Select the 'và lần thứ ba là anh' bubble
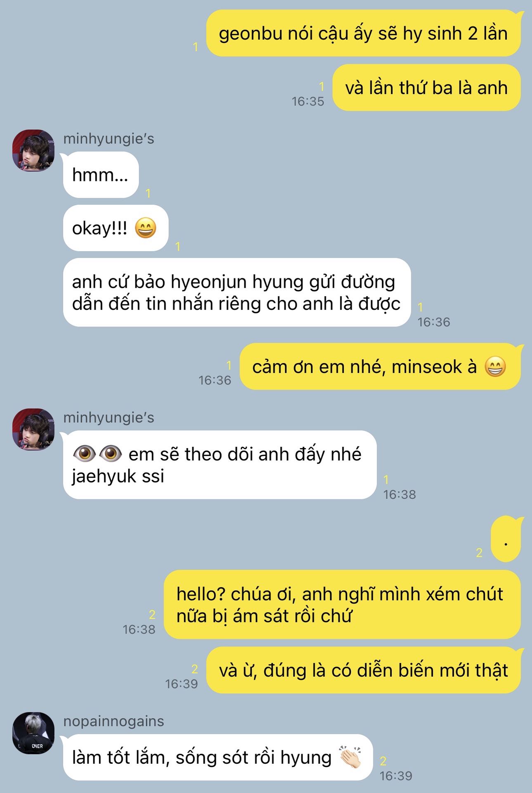This screenshot has height=793, width=532. pos(426,88)
